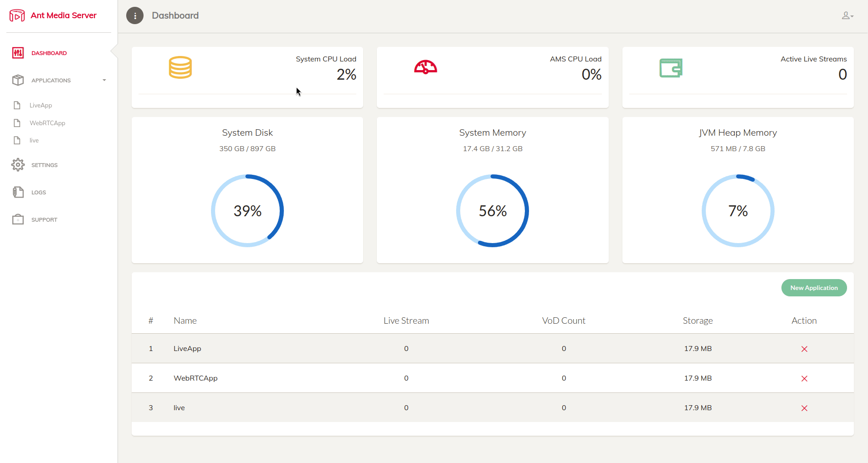
Task: Click the System Memory 56% circular gauge
Action: (x=493, y=211)
